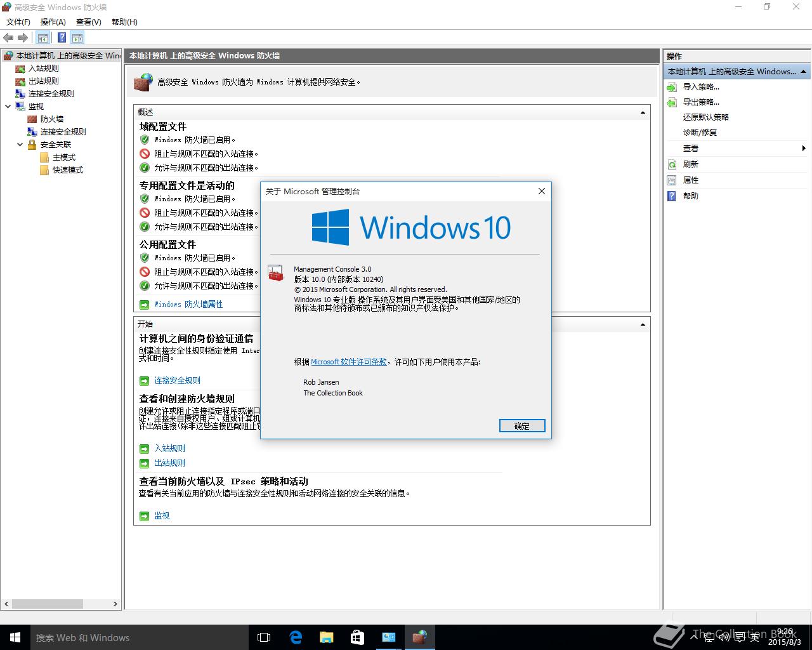Image resolution: width=812 pixels, height=650 pixels.
Task: Select 连接安全规则 under 监视
Action: click(x=63, y=131)
